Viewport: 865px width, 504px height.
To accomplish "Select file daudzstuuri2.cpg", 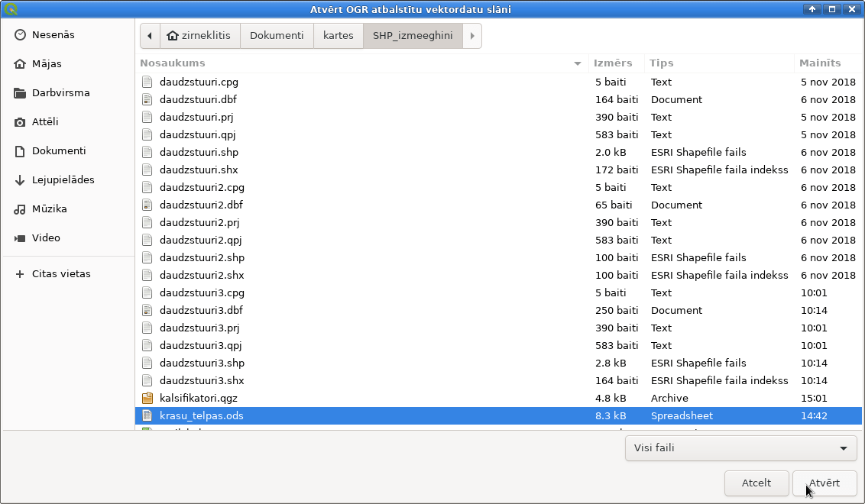I will pyautogui.click(x=498, y=188).
